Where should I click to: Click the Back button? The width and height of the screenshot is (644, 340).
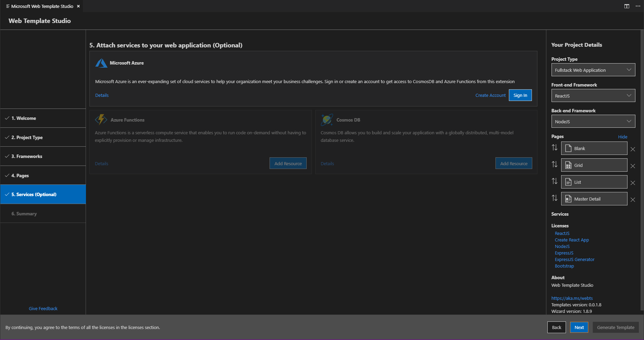557,327
